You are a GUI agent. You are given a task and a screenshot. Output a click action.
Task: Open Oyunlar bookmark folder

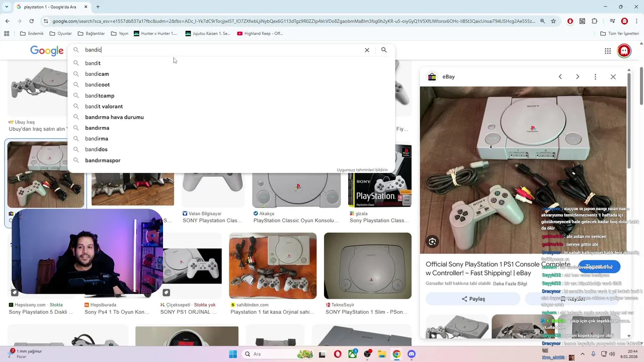click(x=61, y=34)
